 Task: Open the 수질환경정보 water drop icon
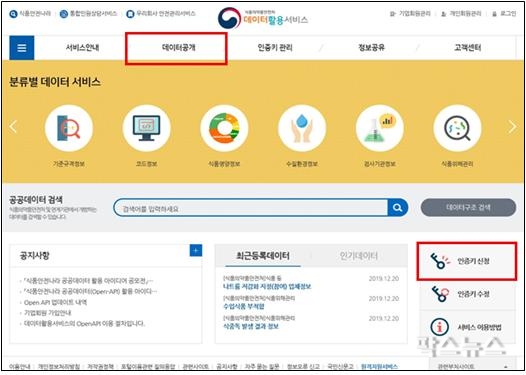click(302, 128)
